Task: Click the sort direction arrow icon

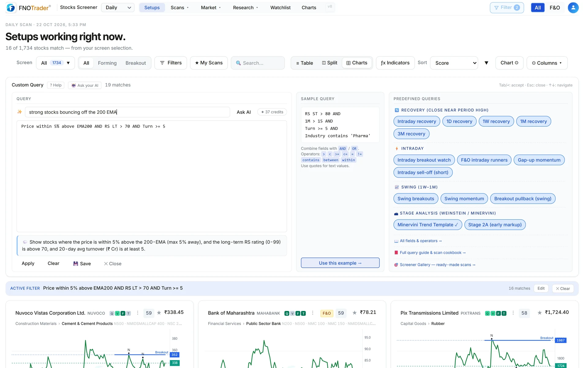Action: [486, 63]
